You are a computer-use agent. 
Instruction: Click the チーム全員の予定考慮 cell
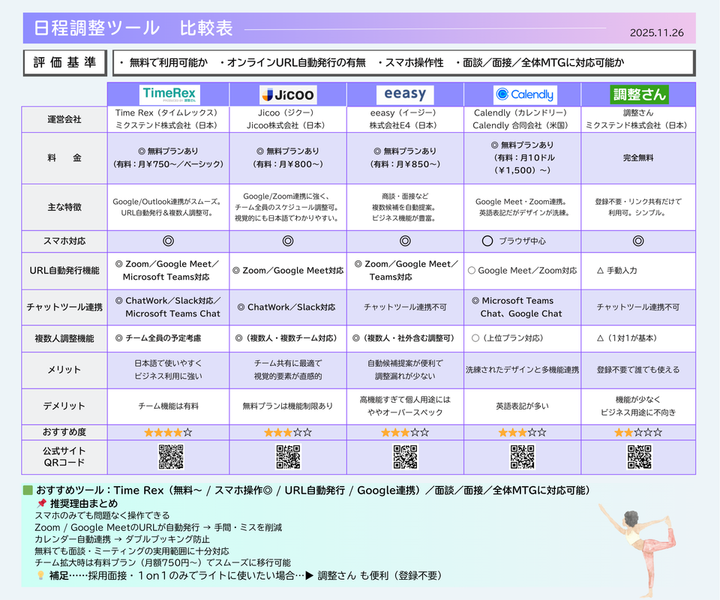tap(169, 338)
